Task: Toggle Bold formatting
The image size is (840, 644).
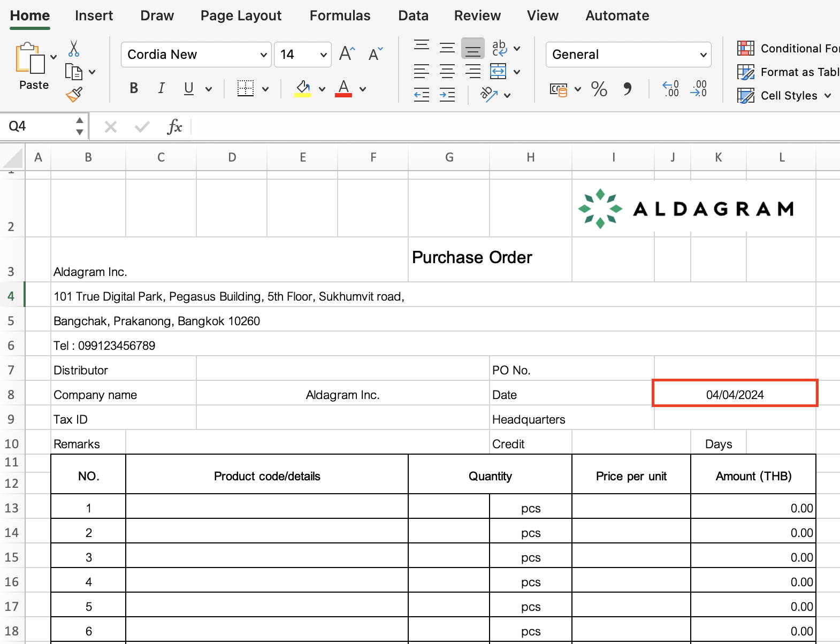Action: pyautogui.click(x=134, y=89)
